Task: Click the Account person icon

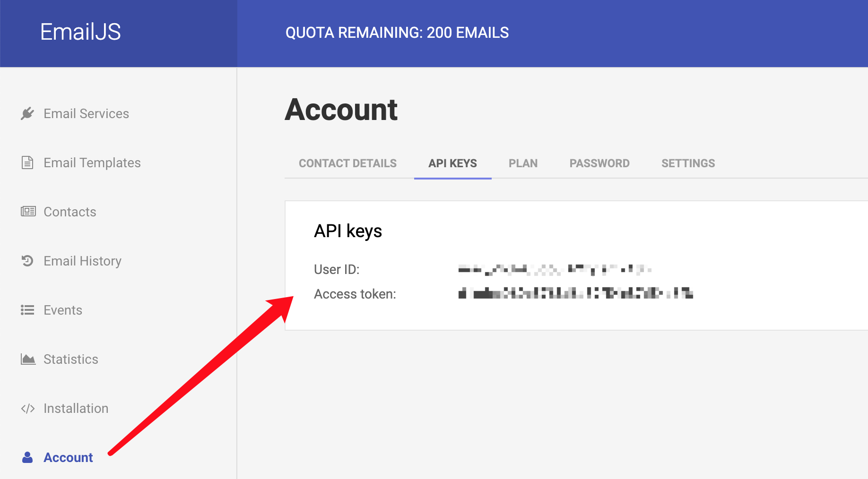Action: [27, 457]
